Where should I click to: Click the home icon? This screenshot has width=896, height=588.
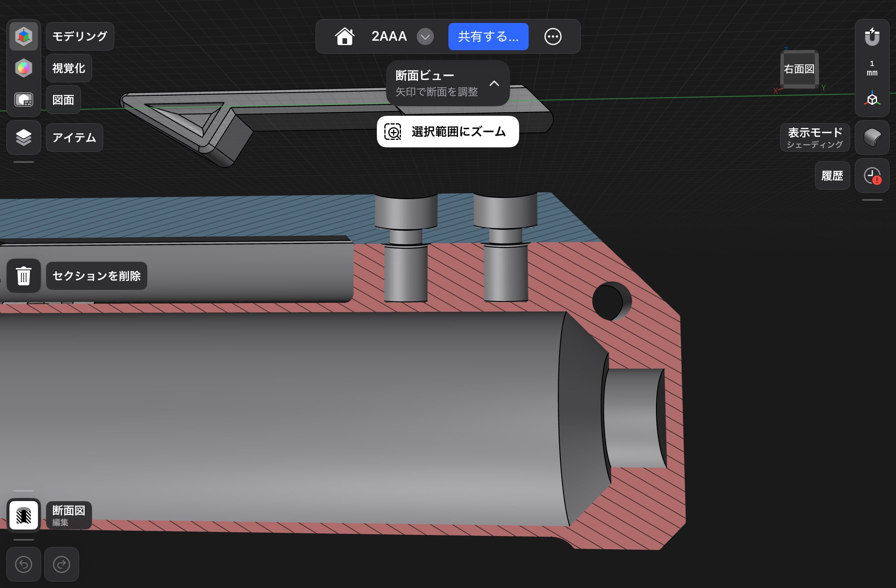[344, 36]
